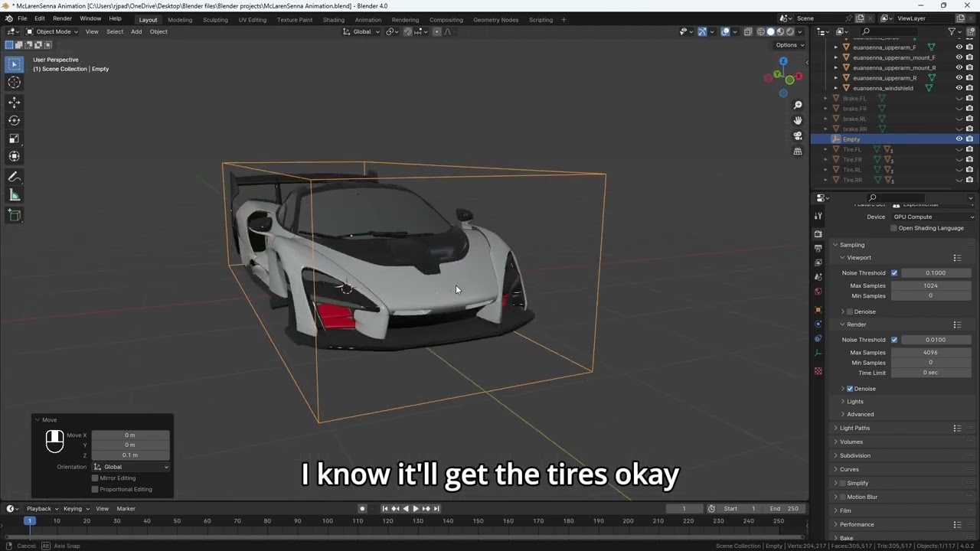The height and width of the screenshot is (551, 980).
Task: Open Device GPU Compute dropdown
Action: [x=931, y=217]
